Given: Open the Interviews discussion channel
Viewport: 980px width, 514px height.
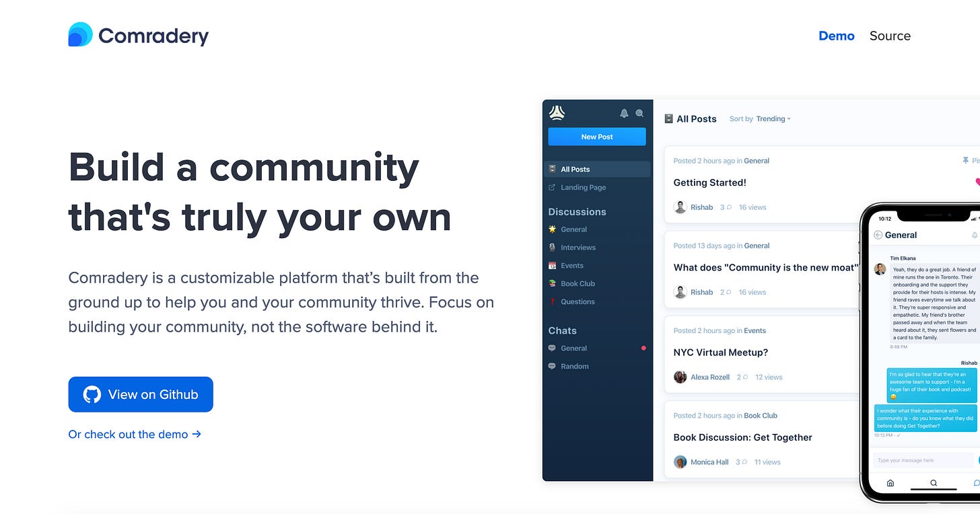Looking at the screenshot, I should 578,248.
